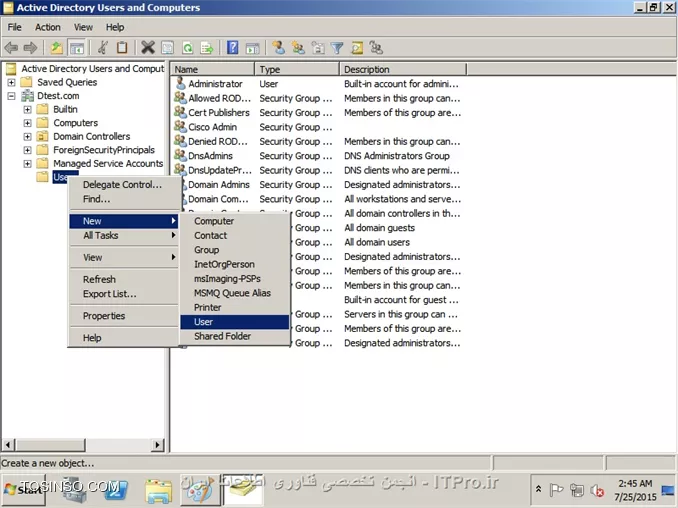Click the green Refresh toolbar icon
The height and width of the screenshot is (508, 678).
(x=187, y=48)
